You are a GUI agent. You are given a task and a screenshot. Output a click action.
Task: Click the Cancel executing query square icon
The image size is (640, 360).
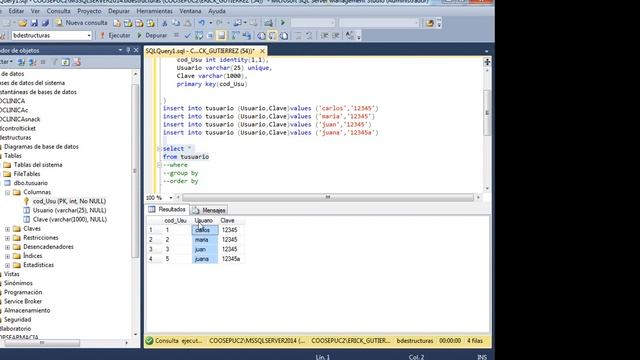tap(176, 36)
